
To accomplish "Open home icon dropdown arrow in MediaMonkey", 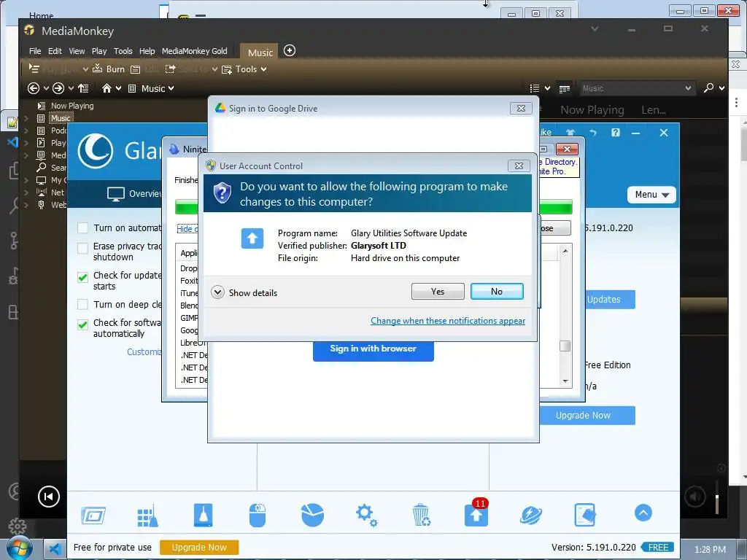I will pyautogui.click(x=118, y=88).
